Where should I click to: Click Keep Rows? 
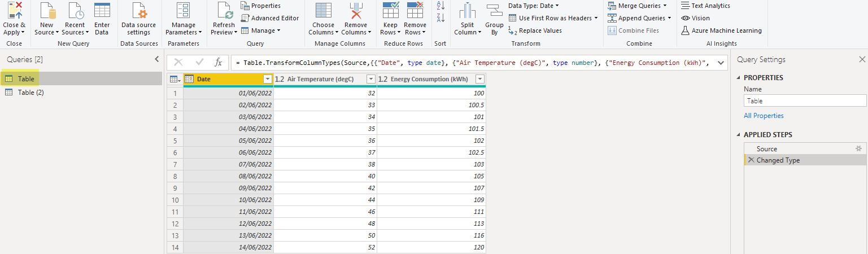point(391,19)
